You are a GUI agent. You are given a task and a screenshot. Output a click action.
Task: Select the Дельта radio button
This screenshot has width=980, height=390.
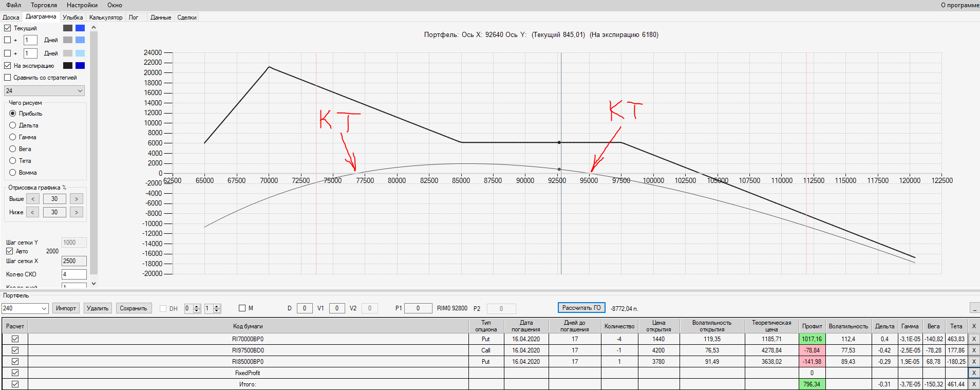pyautogui.click(x=13, y=125)
